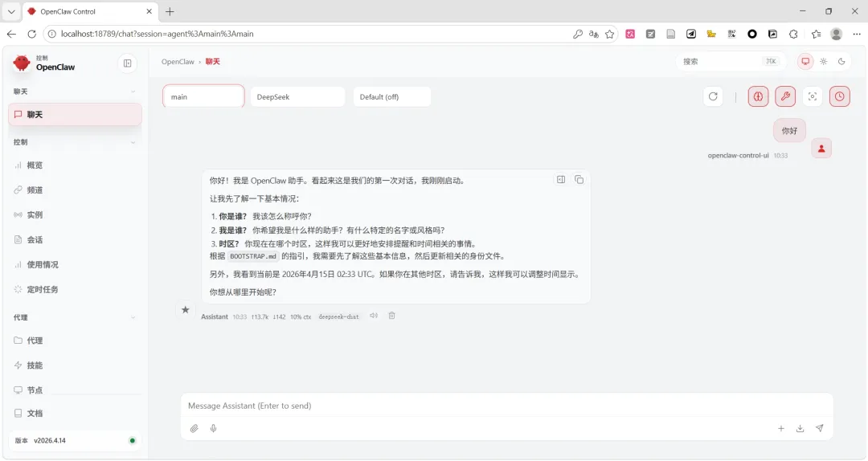Open a new browser tab

[170, 11]
